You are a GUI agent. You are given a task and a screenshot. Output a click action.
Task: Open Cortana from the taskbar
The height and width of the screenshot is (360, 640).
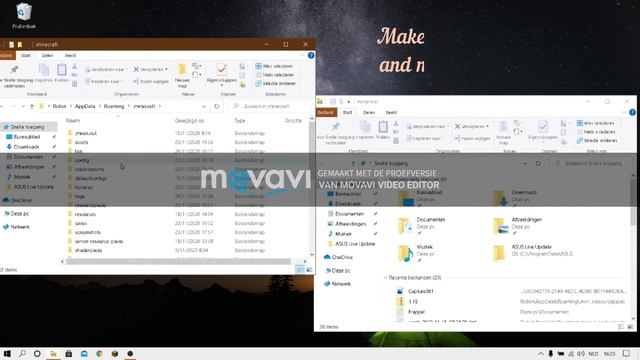click(x=37, y=353)
